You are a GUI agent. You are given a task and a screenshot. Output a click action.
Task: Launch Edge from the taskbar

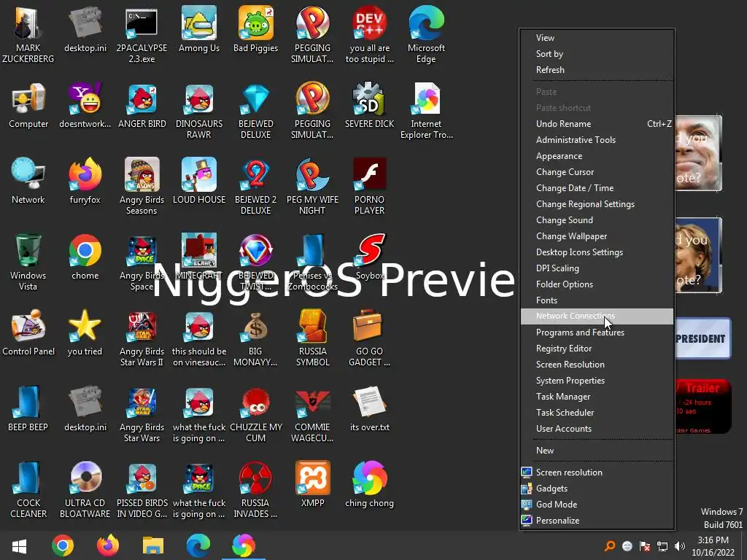pyautogui.click(x=198, y=545)
